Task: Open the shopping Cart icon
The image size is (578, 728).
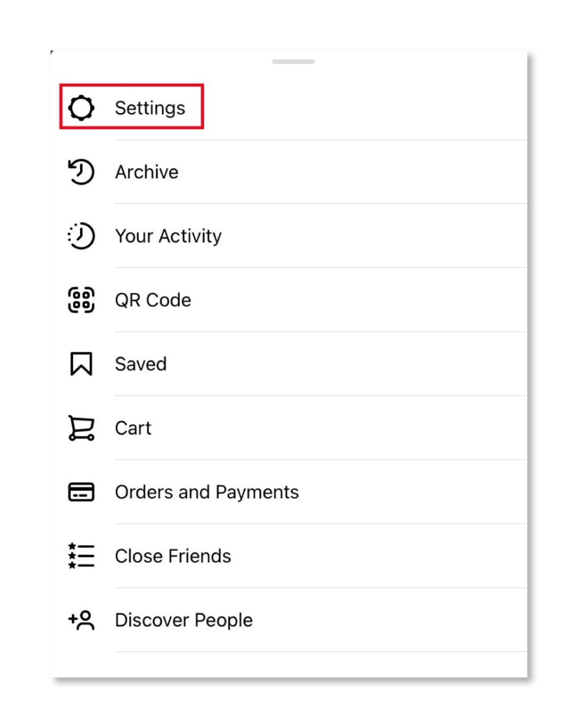Action: (x=81, y=428)
